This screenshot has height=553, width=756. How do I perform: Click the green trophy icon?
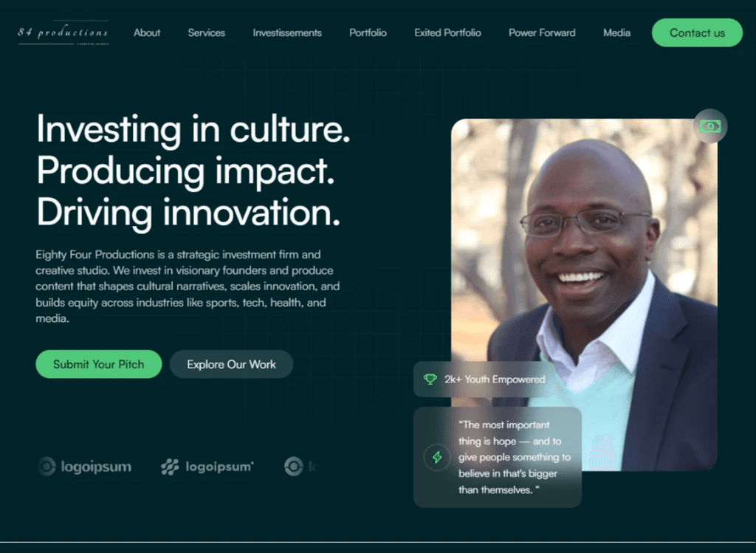430,379
